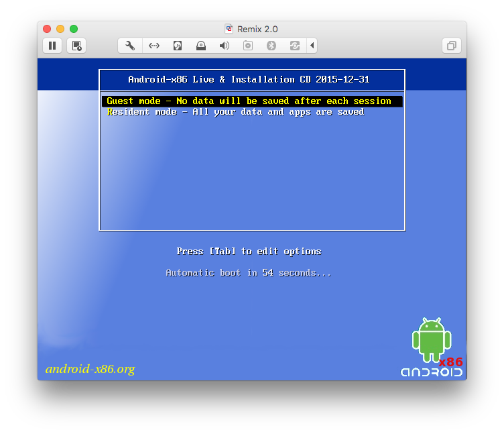Click the sharing sync icon
Image resolution: width=504 pixels, height=434 pixels.
click(295, 46)
